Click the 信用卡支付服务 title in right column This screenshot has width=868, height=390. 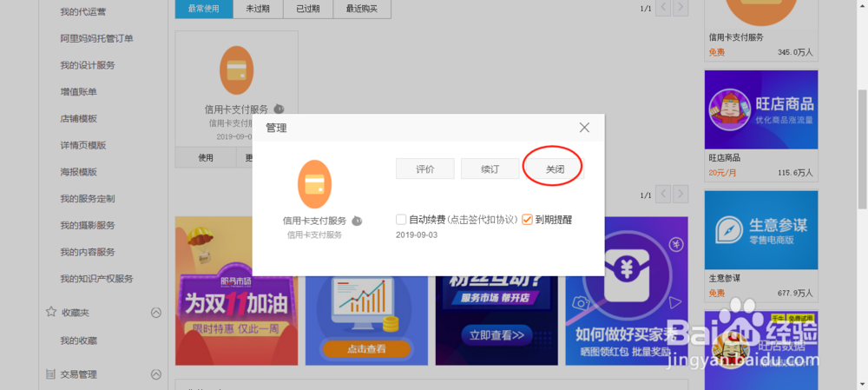(736, 37)
